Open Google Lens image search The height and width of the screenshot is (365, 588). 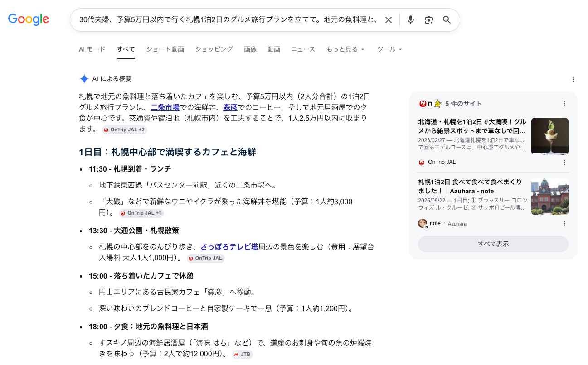click(428, 20)
